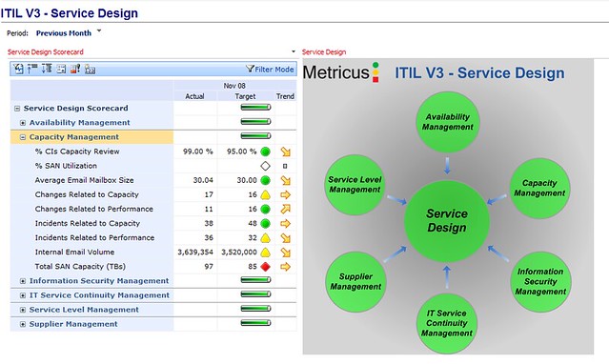The image size is (609, 364).
Task: Click the Trend column header
Action: (x=285, y=96)
